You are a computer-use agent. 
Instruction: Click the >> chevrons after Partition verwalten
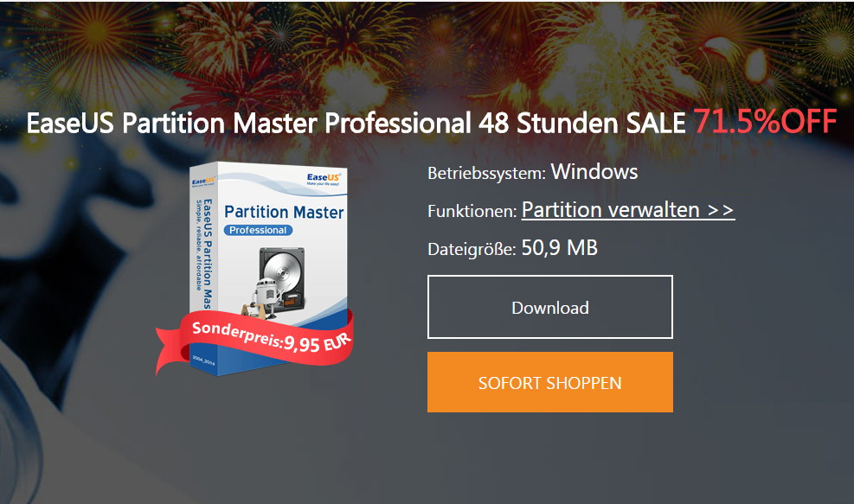721,210
